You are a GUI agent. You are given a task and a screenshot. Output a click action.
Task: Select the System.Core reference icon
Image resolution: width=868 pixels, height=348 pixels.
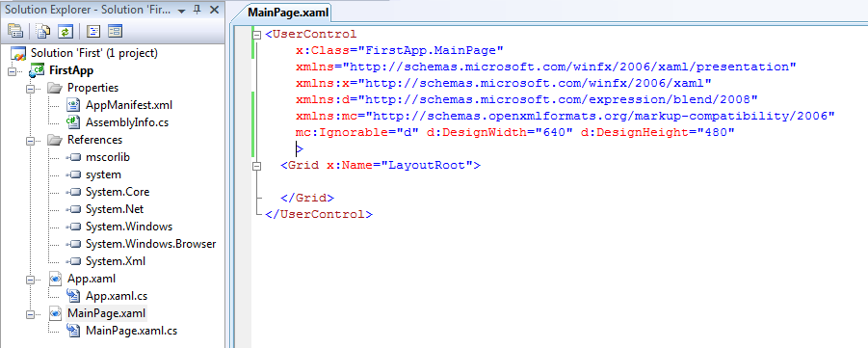[73, 192]
